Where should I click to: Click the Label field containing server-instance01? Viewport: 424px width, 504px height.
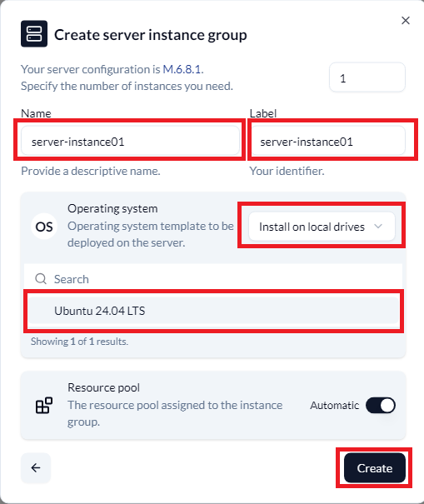[x=327, y=141]
